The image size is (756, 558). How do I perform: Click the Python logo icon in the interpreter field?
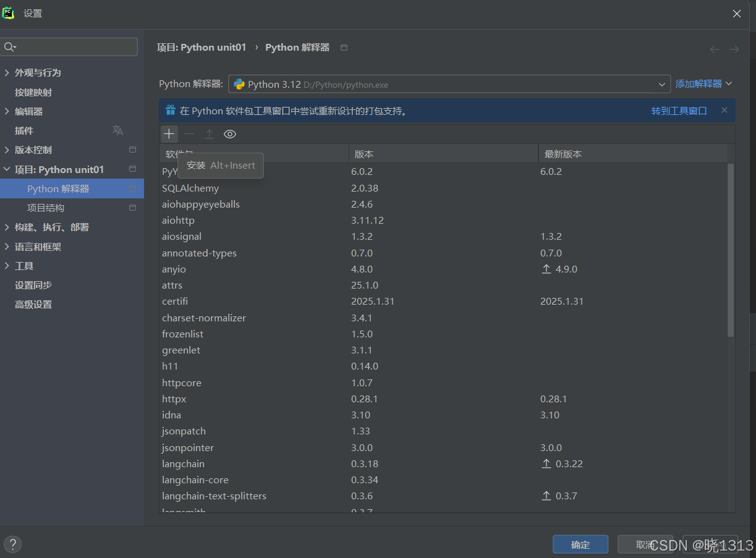click(x=239, y=85)
